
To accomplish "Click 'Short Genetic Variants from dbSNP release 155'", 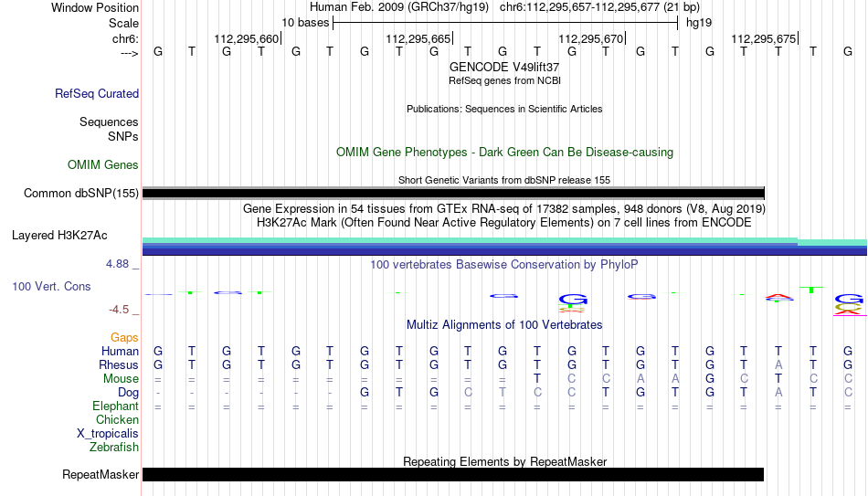I will click(504, 180).
